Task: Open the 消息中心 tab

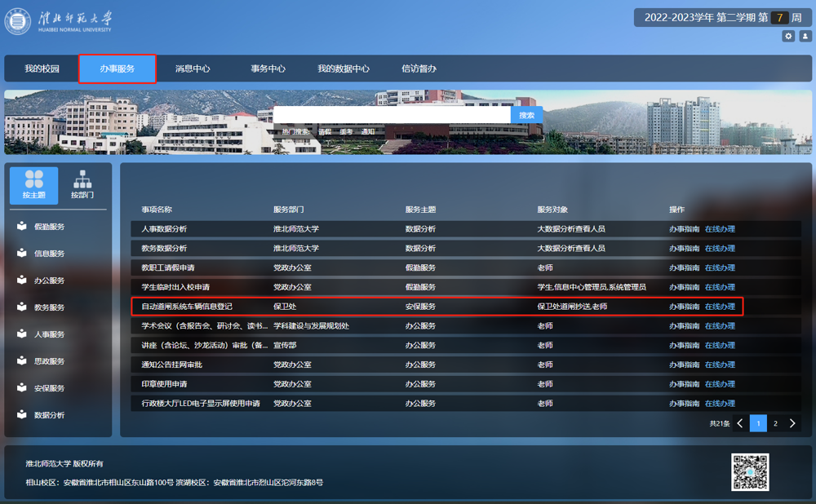Action: pos(193,69)
